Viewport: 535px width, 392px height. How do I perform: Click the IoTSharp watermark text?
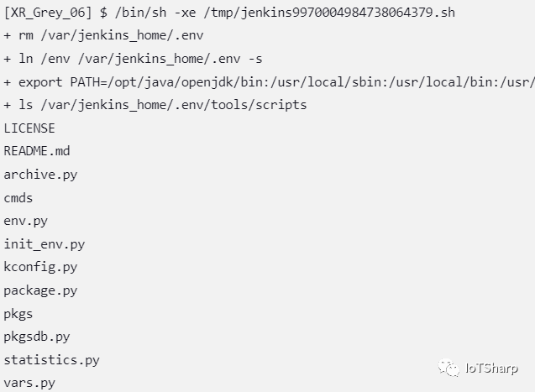tap(492, 368)
